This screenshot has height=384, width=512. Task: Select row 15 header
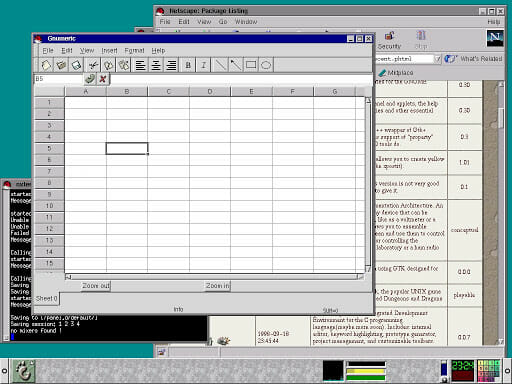click(x=49, y=263)
